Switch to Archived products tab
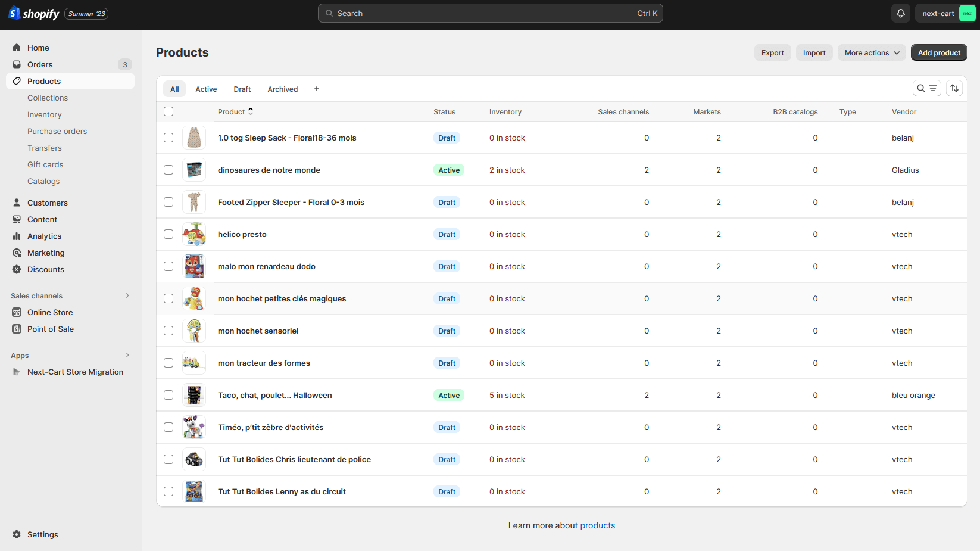Image resolution: width=980 pixels, height=551 pixels. click(x=283, y=89)
